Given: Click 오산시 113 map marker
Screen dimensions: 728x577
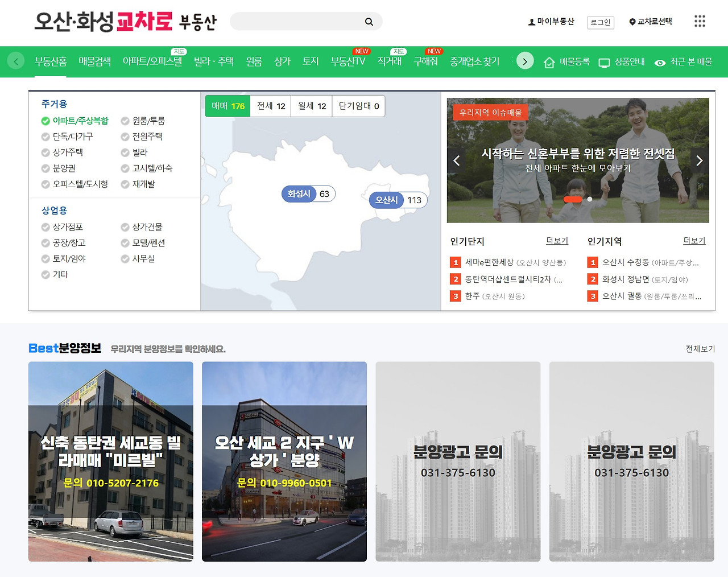Looking at the screenshot, I should tap(398, 200).
